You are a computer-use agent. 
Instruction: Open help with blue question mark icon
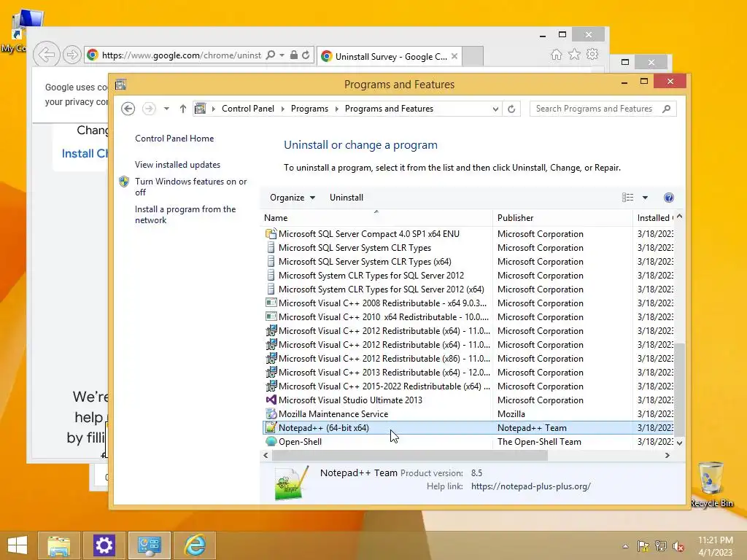tap(669, 198)
